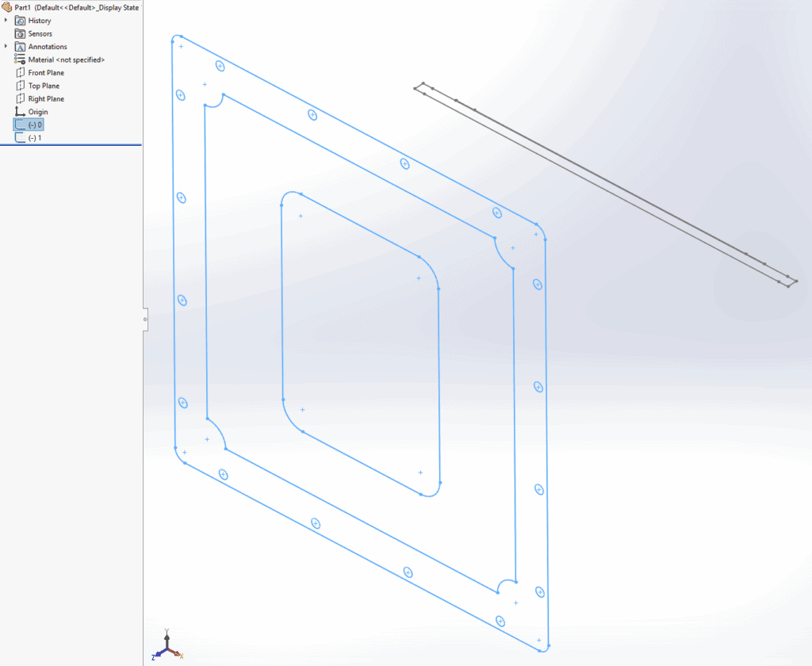This screenshot has height=666, width=812.
Task: Collapse the FeatureManager pane splitter arrow
Action: (x=145, y=320)
